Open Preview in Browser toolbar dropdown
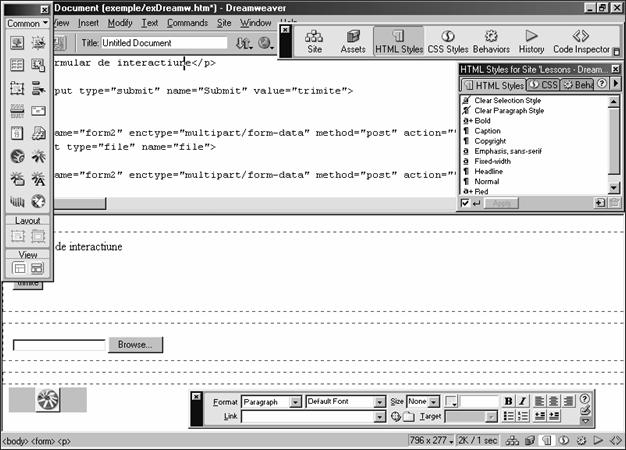This screenshot has width=626, height=450. point(266,43)
